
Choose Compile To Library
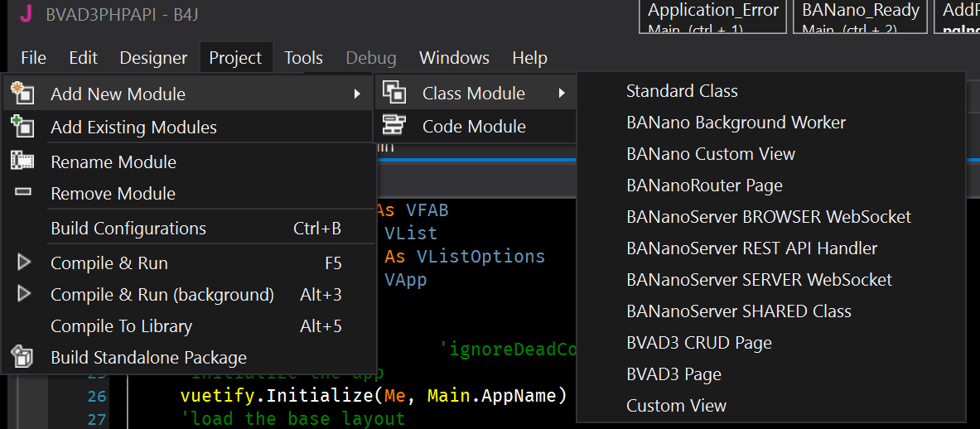121,326
